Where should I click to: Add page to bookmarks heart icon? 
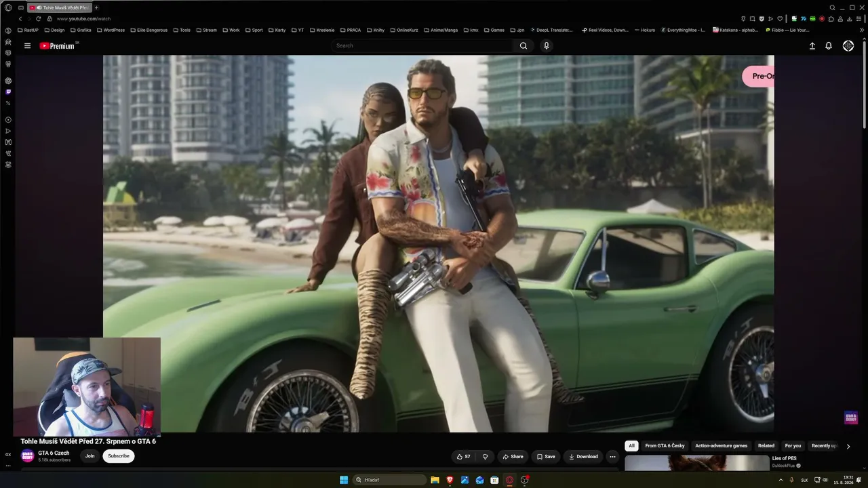[779, 19]
